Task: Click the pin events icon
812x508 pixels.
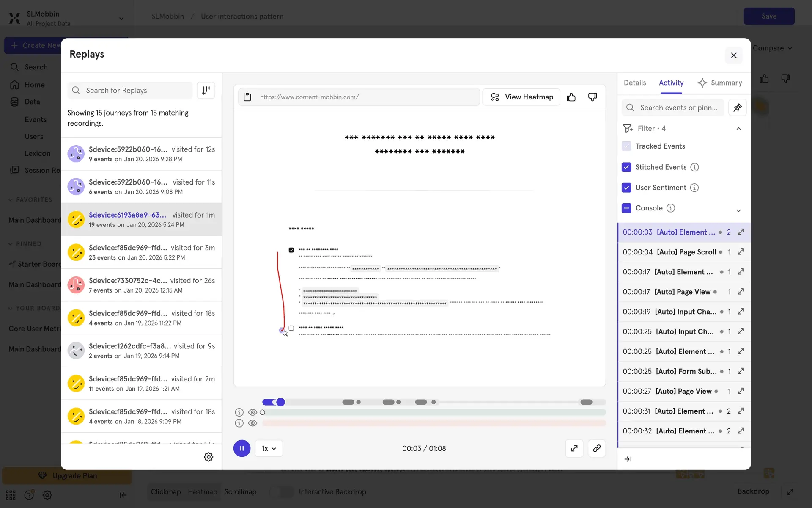Action: point(737,108)
